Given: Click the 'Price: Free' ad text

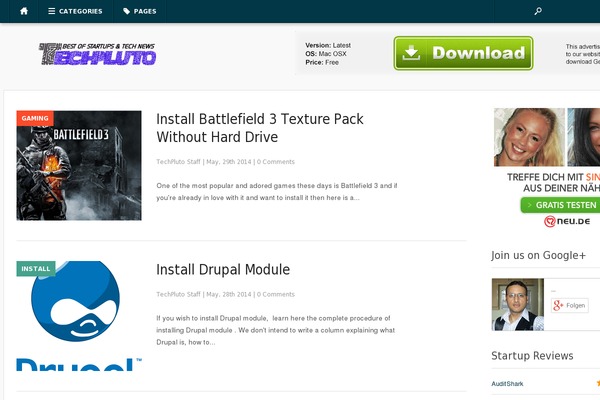Looking at the screenshot, I should [322, 62].
